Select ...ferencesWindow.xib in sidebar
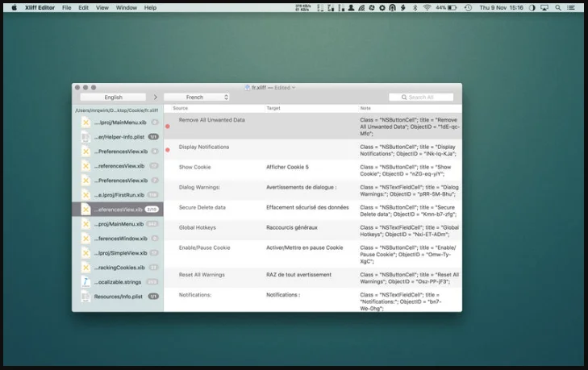This screenshot has height=370, width=588. pyautogui.click(x=118, y=239)
